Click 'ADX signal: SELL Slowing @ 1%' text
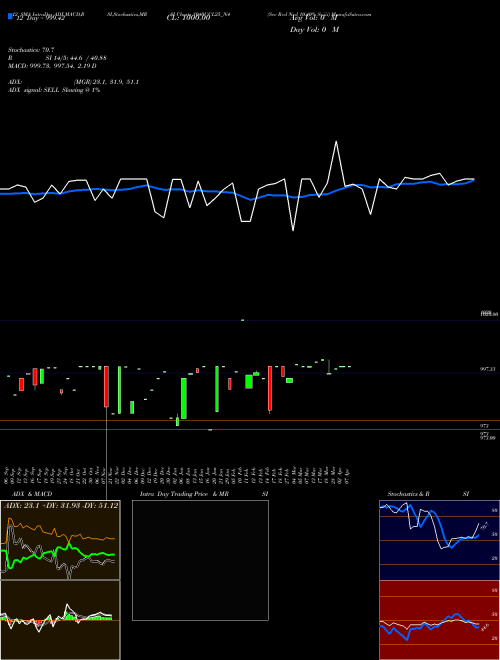This screenshot has height=660, width=500. pyautogui.click(x=54, y=90)
